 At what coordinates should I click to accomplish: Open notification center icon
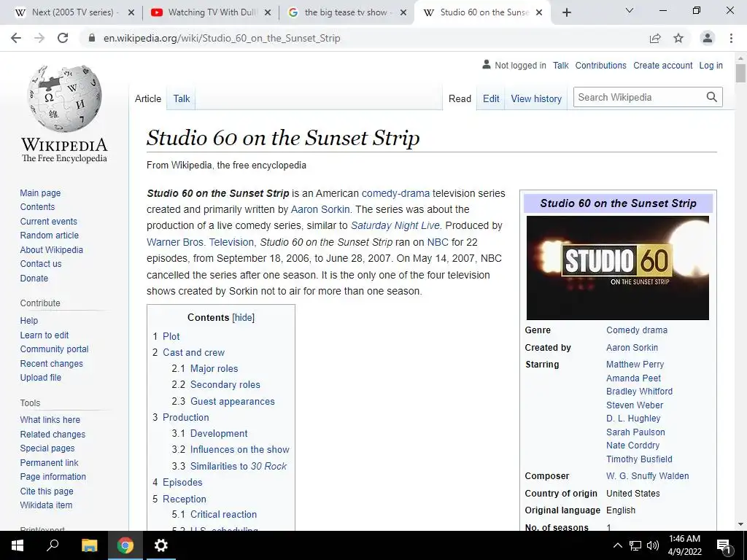tap(724, 545)
